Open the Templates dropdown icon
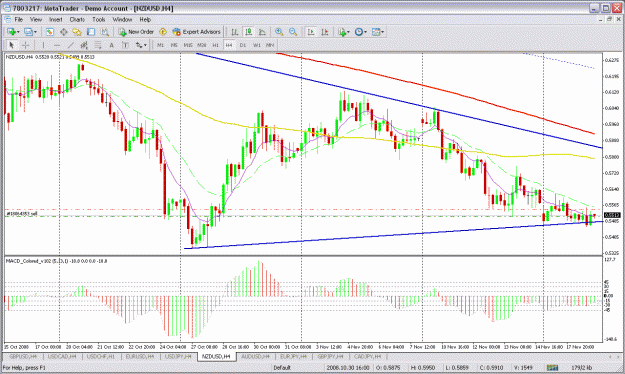625x374 pixels. [377, 32]
